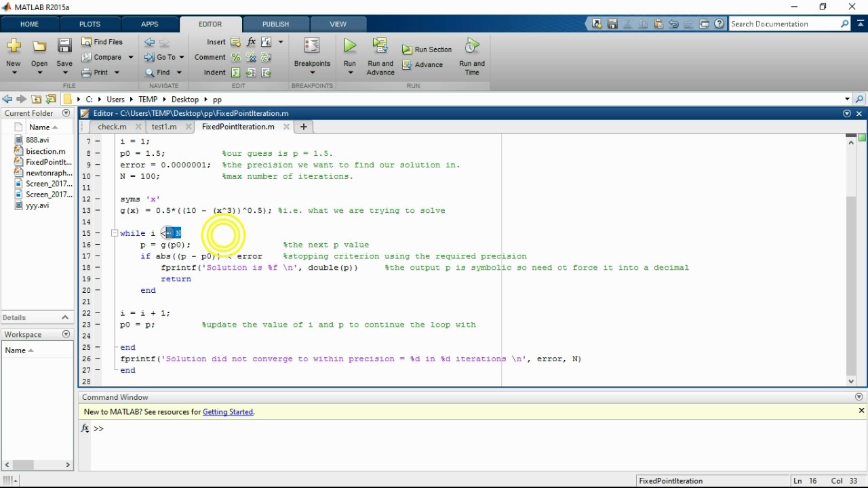This screenshot has height=488, width=868.
Task: Click the New Shortcut icon in quick access
Action: tap(597, 24)
